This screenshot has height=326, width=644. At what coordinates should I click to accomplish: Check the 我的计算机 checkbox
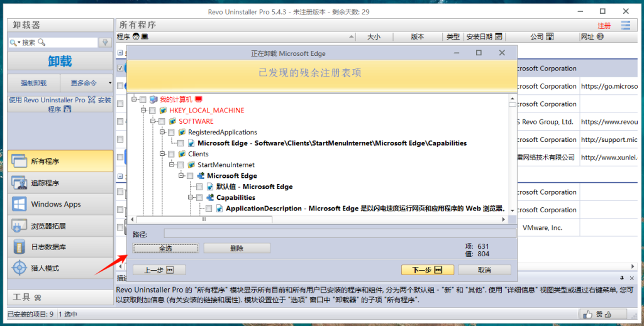[x=143, y=100]
